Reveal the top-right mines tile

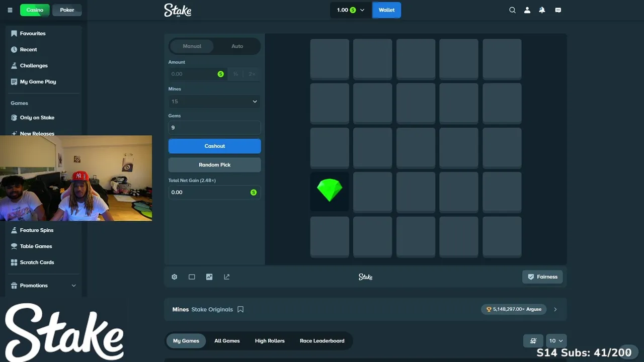pyautogui.click(x=502, y=59)
